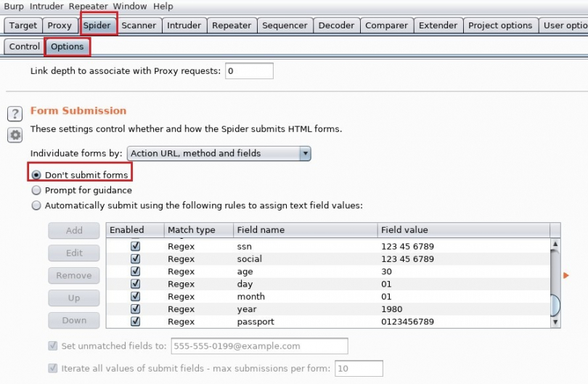The height and width of the screenshot is (384, 588).
Task: Click the Remove rule button
Action: pos(74,276)
